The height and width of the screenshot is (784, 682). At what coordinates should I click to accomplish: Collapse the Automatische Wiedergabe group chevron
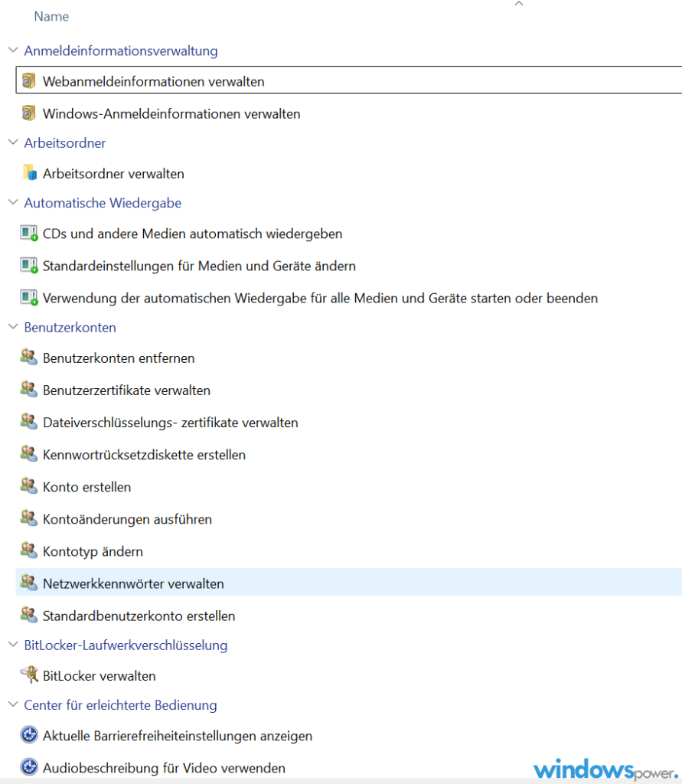pos(14,202)
